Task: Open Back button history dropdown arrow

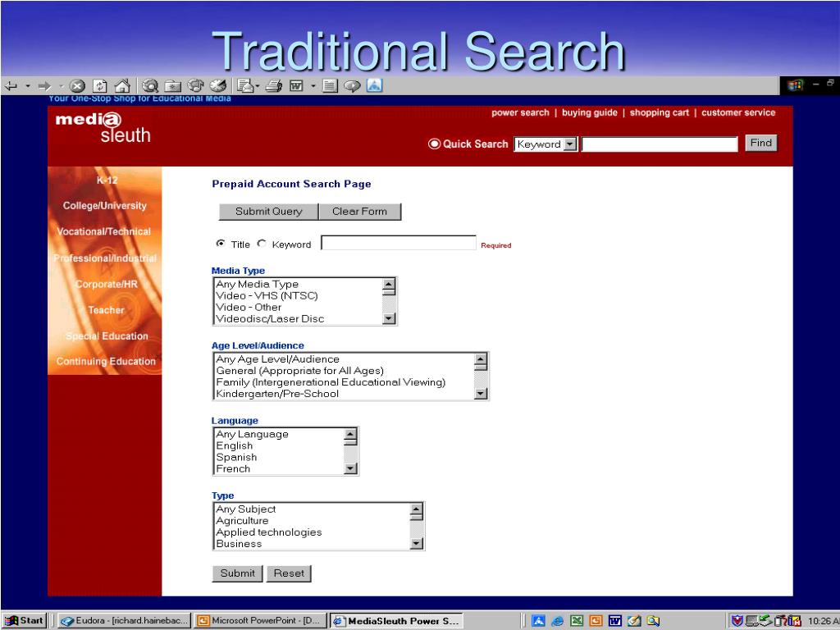Action: (27, 85)
